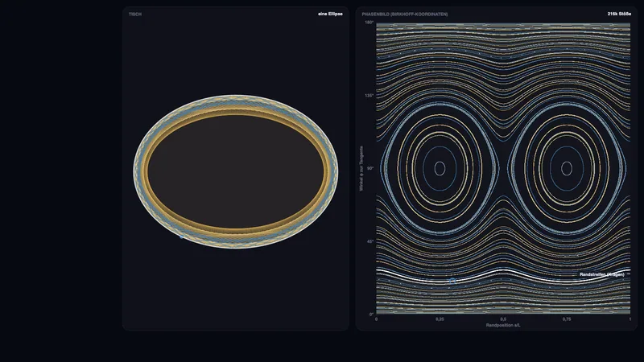The image size is (644, 362).
Task: Click the 180° tick on the angle axis
Action: (369, 23)
